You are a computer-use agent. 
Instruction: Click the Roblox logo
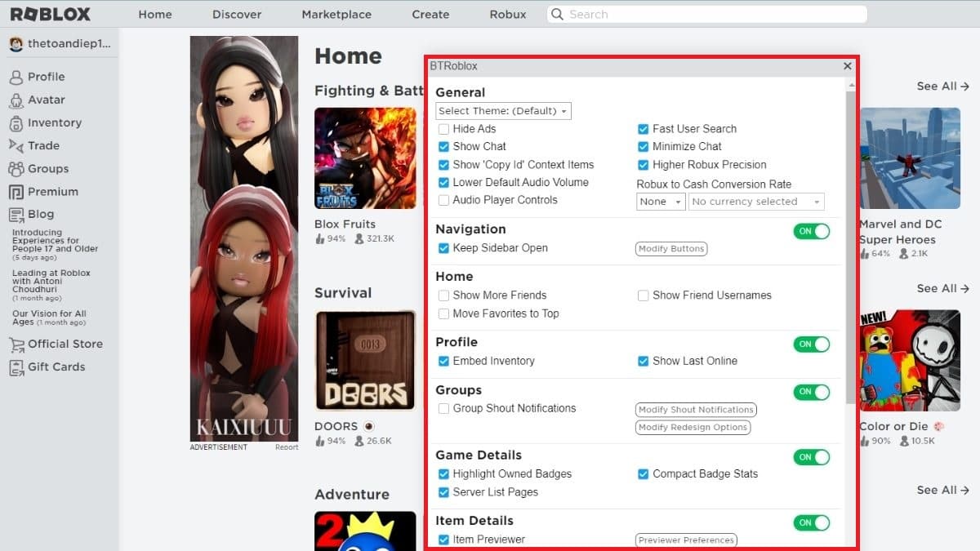[x=51, y=15]
